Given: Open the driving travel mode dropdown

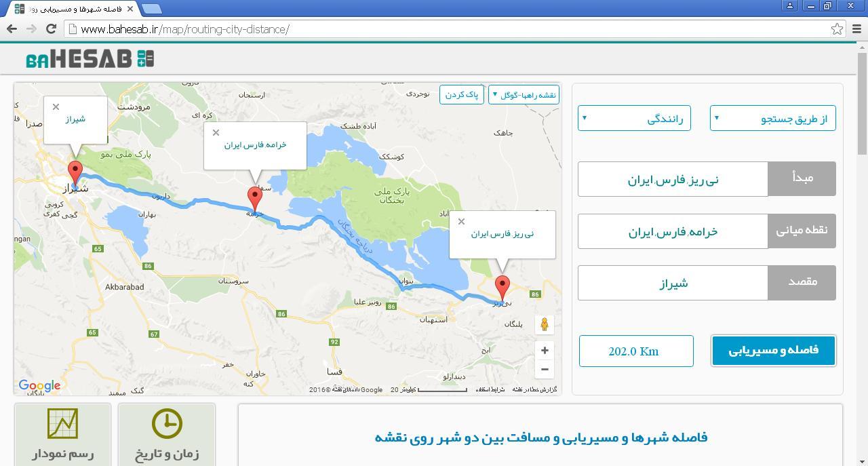Looking at the screenshot, I should tap(634, 119).
